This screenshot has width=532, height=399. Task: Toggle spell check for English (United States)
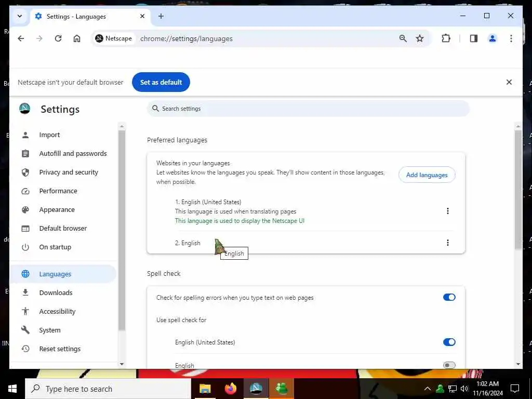click(x=449, y=342)
